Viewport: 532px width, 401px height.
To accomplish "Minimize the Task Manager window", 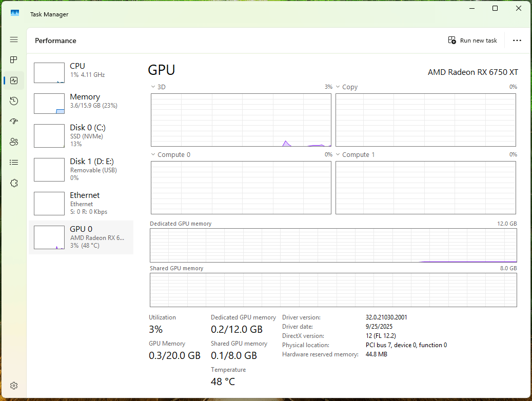I will coord(472,8).
